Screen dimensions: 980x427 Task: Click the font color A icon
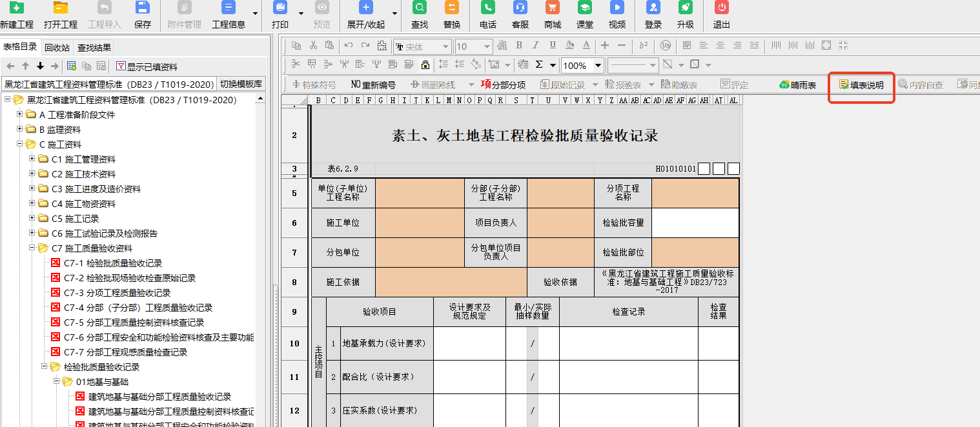click(x=586, y=46)
